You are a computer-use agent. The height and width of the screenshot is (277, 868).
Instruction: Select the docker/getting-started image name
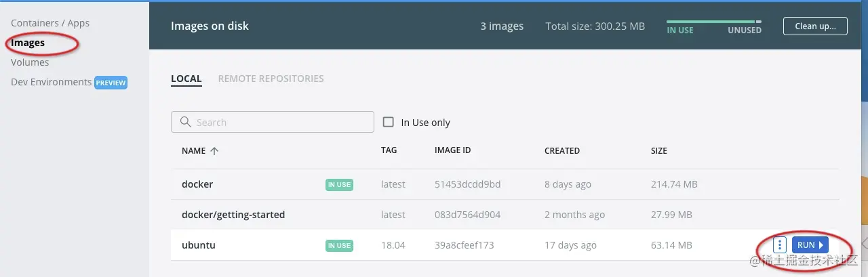[233, 215]
